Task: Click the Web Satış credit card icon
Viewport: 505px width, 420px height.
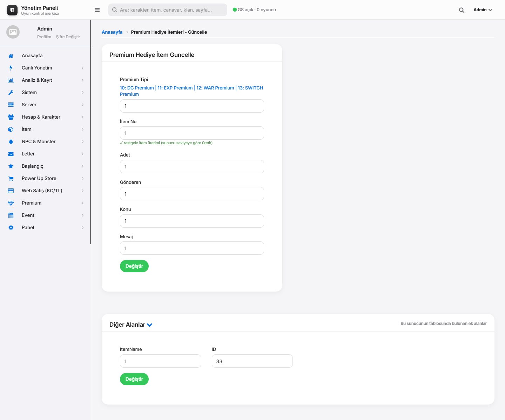Action: [x=11, y=191]
